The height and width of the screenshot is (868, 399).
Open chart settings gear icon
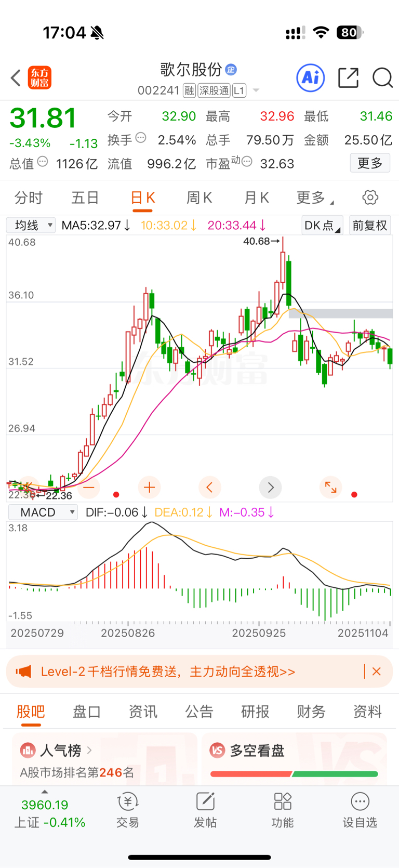[370, 198]
